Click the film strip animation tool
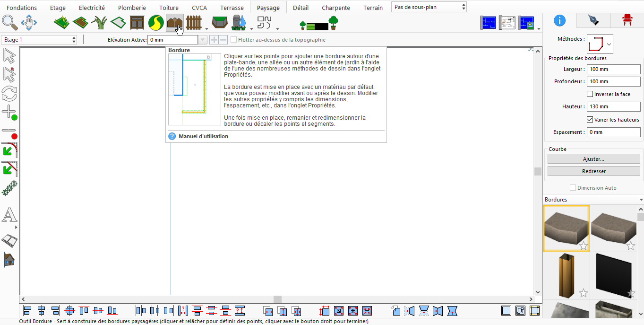The image size is (644, 325). (x=9, y=240)
